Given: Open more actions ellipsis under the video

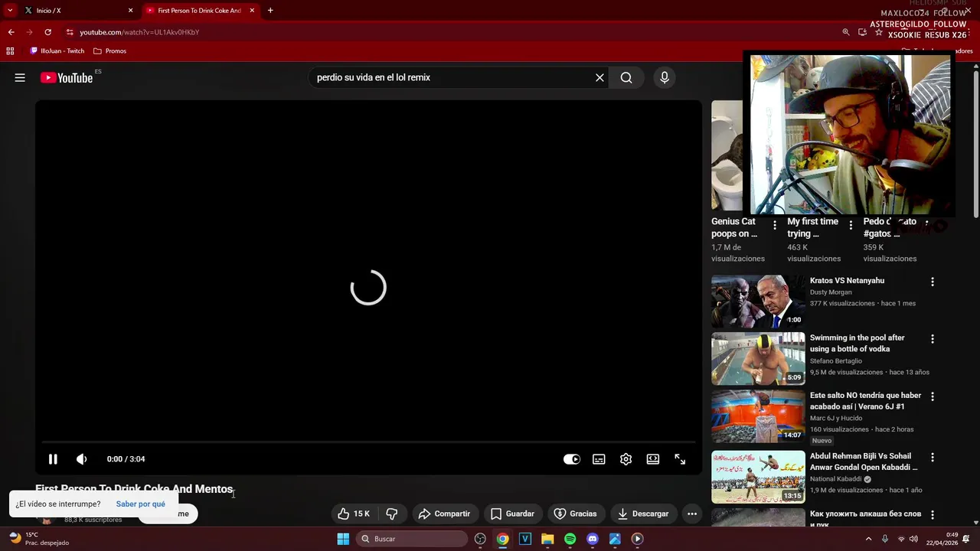Looking at the screenshot, I should [692, 514].
